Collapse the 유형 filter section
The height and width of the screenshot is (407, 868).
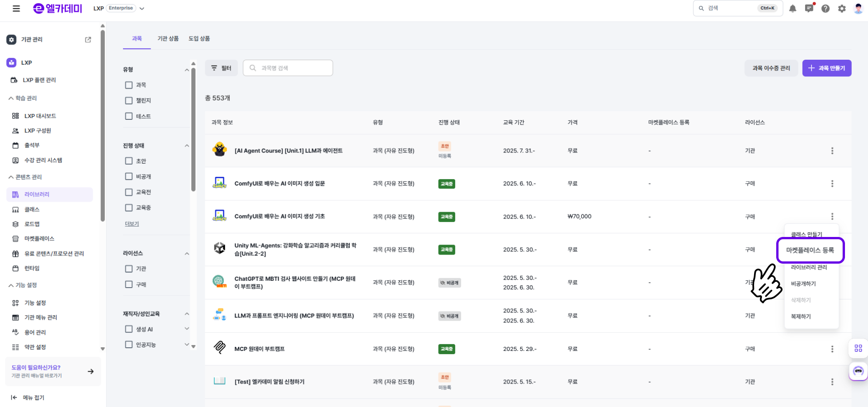coord(187,70)
